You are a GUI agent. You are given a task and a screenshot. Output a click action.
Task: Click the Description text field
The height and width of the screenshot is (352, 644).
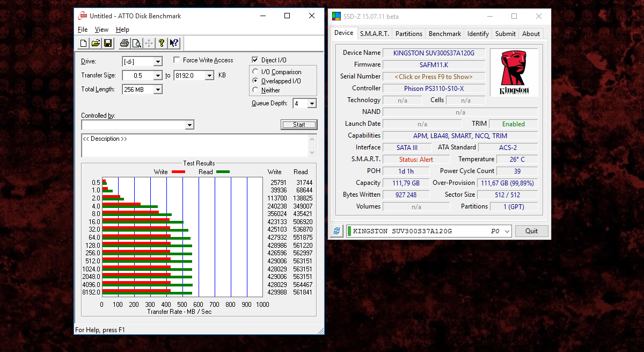click(194, 145)
